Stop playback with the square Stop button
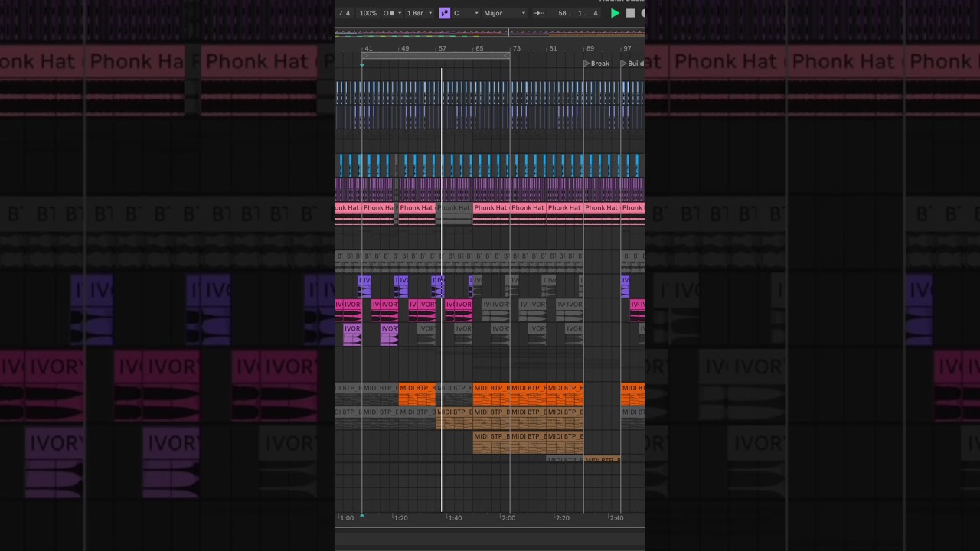The width and height of the screenshot is (980, 551). point(630,13)
